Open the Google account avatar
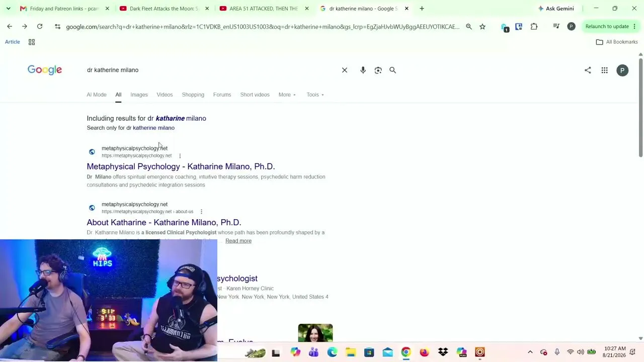Image resolution: width=644 pixels, height=362 pixels. click(x=622, y=70)
